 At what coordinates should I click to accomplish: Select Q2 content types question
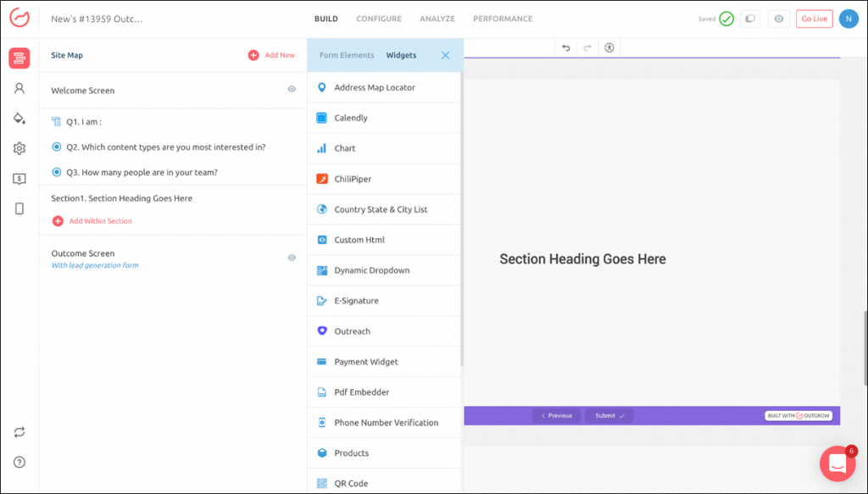[165, 147]
